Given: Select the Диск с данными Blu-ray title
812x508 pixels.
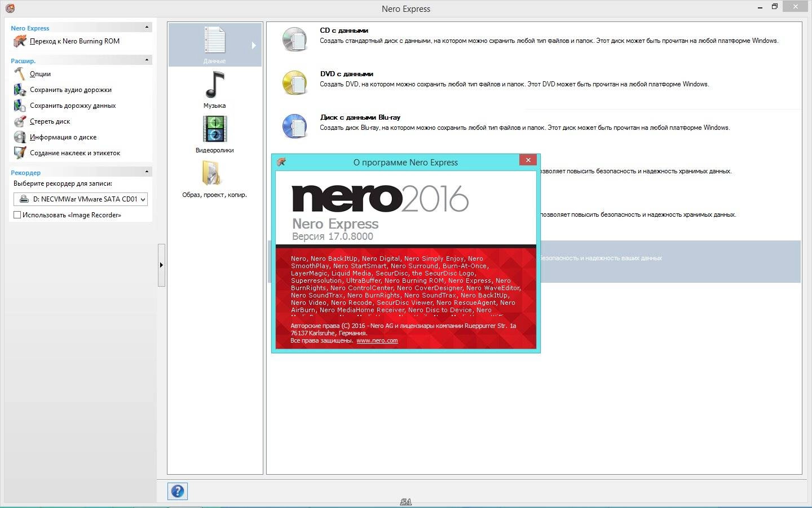Looking at the screenshot, I should click(x=360, y=117).
